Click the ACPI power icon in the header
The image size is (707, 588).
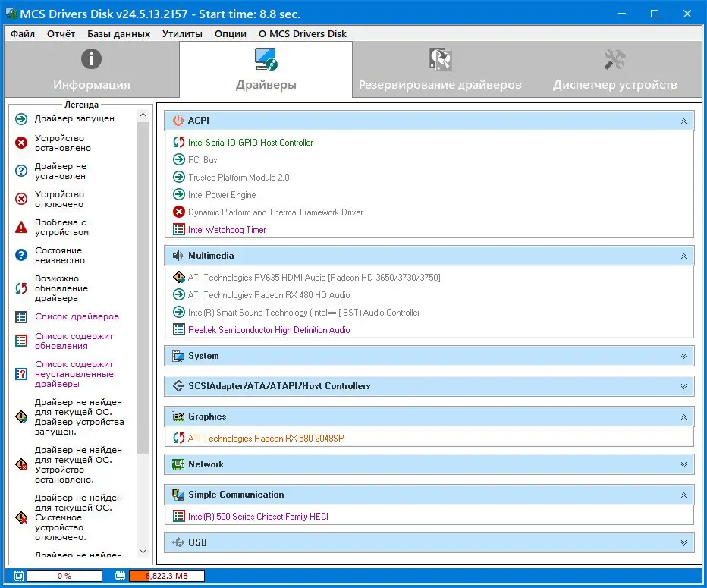(178, 121)
